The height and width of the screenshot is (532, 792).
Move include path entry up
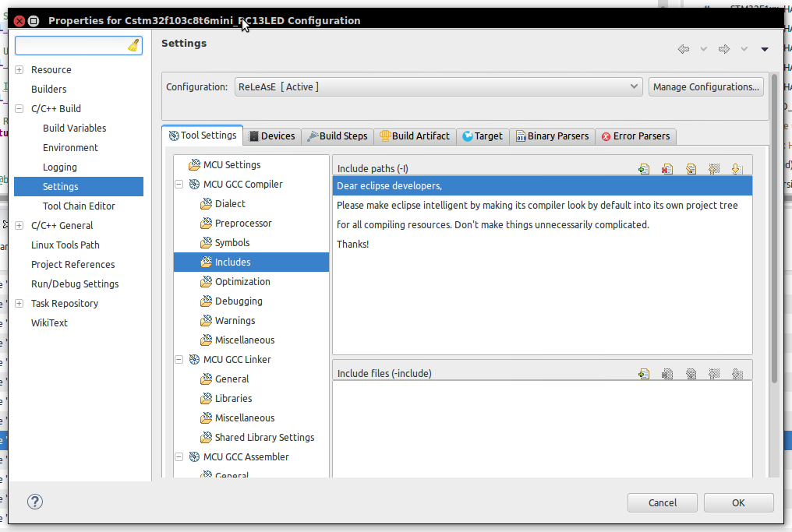(714, 169)
